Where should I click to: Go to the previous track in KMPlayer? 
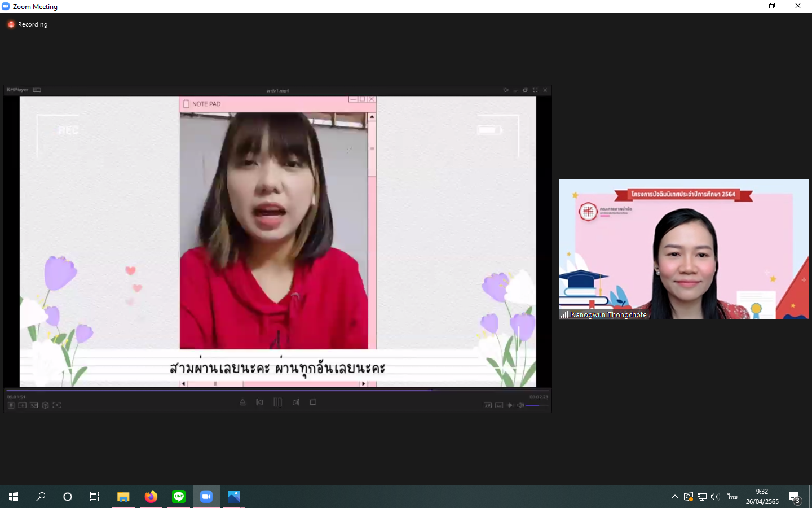tap(259, 402)
